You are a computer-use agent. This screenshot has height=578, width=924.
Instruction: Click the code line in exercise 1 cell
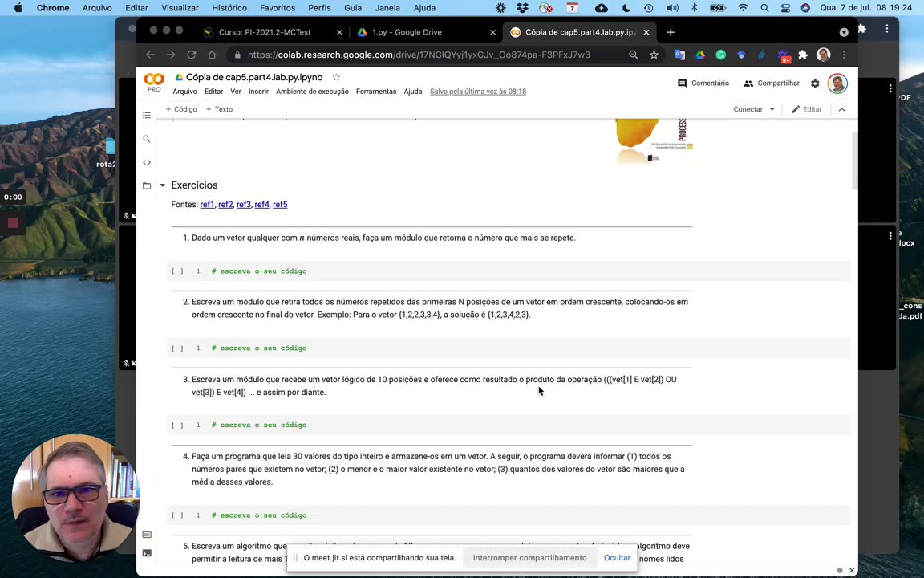click(x=259, y=271)
